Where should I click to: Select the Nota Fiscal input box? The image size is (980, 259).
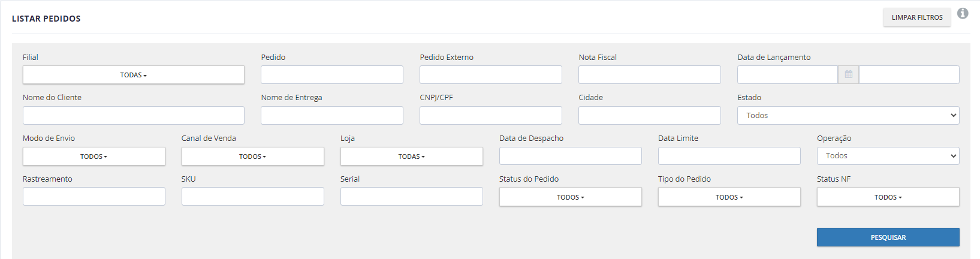click(x=650, y=74)
